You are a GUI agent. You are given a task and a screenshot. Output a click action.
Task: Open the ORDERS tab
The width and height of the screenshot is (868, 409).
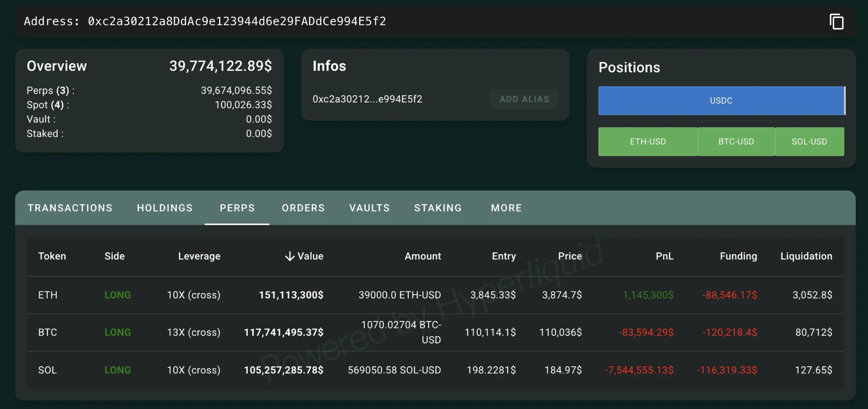(303, 208)
